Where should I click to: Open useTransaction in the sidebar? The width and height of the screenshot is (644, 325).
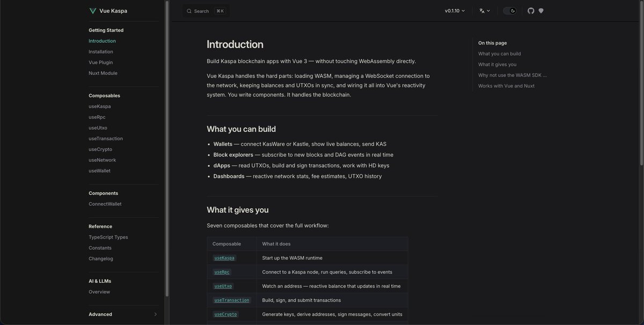(106, 138)
